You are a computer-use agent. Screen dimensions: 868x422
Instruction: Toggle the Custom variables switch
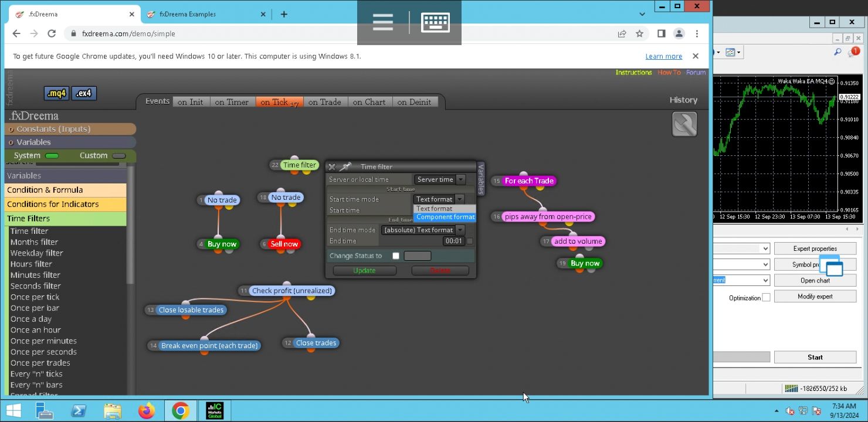pos(119,156)
